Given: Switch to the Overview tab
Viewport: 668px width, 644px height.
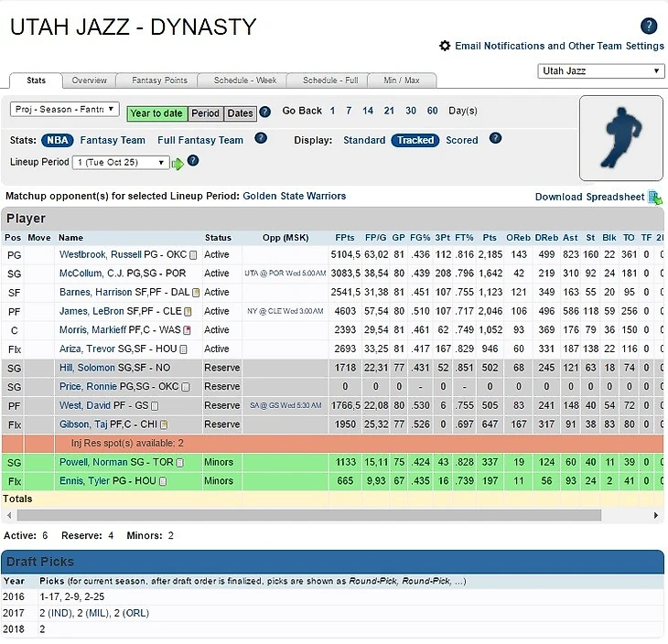Looking at the screenshot, I should pos(89,80).
